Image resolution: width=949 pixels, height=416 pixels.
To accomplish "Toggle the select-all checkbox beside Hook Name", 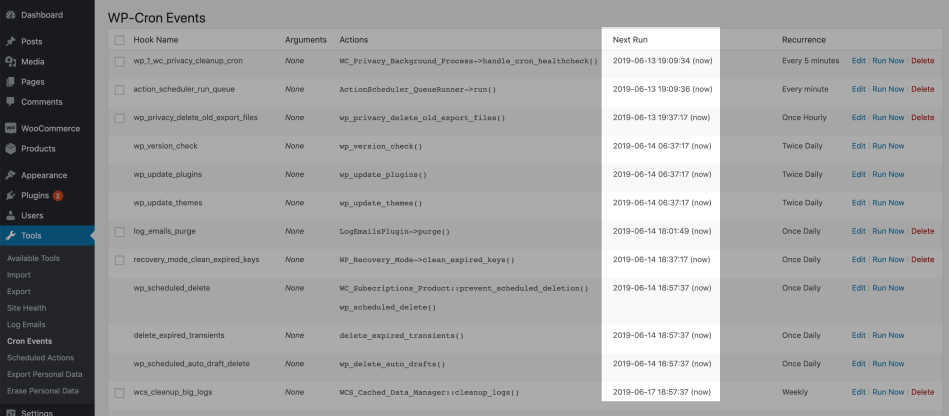I will (120, 40).
